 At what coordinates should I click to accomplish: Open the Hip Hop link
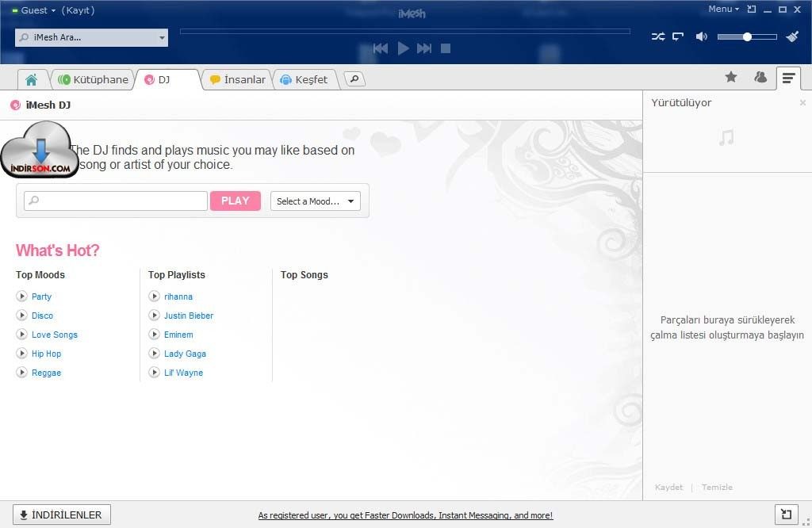(46, 354)
